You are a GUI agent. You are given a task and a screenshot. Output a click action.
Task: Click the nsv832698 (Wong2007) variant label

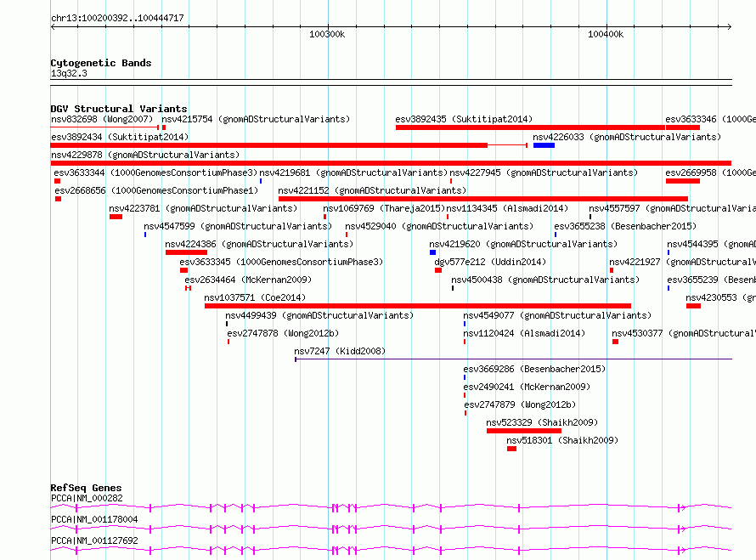pos(102,119)
